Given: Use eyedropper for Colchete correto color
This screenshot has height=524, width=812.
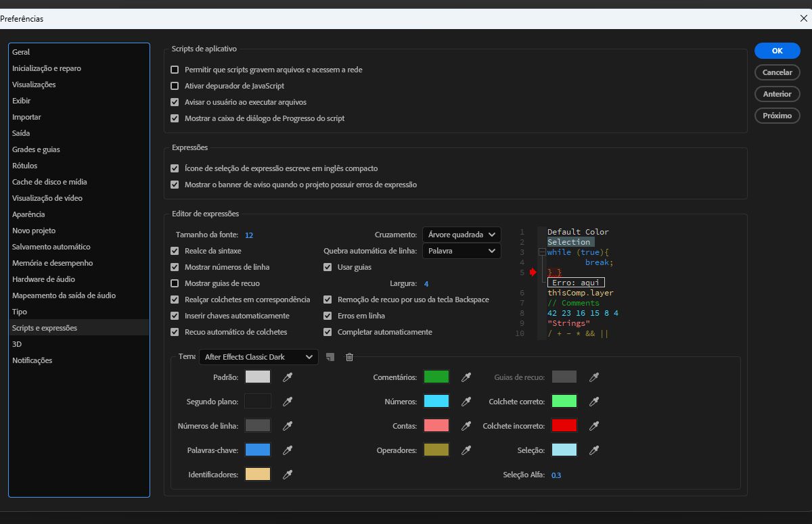Looking at the screenshot, I should click(594, 402).
